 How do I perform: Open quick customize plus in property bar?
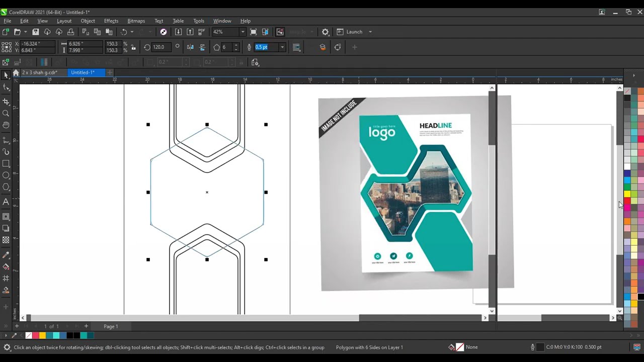click(355, 47)
